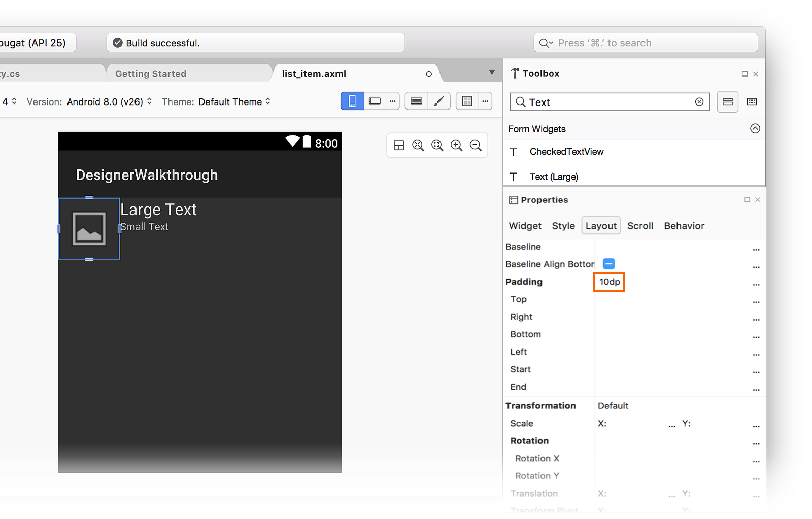Open the Android version dropdown
812x519 pixels.
(x=110, y=101)
